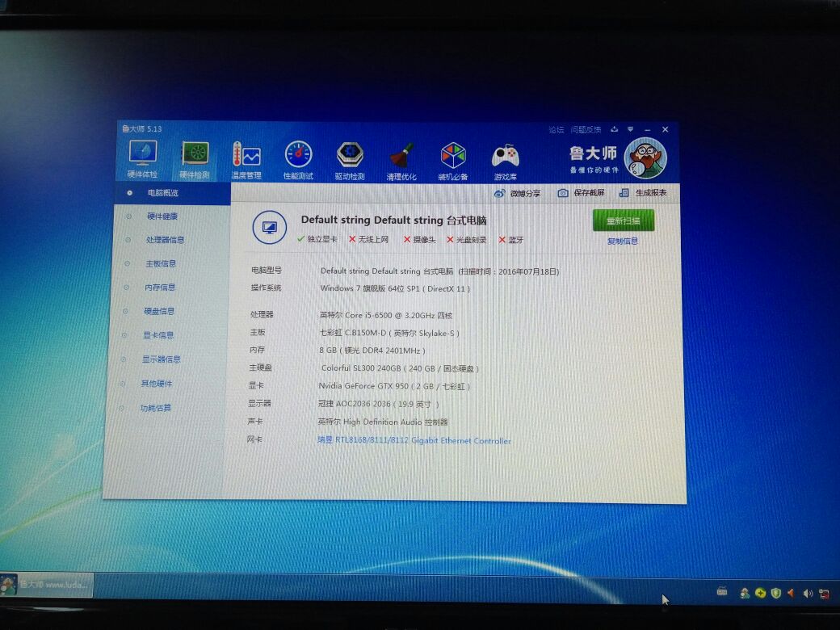Click the 复制信息 copy info link
The width and height of the screenshot is (840, 630).
click(623, 241)
